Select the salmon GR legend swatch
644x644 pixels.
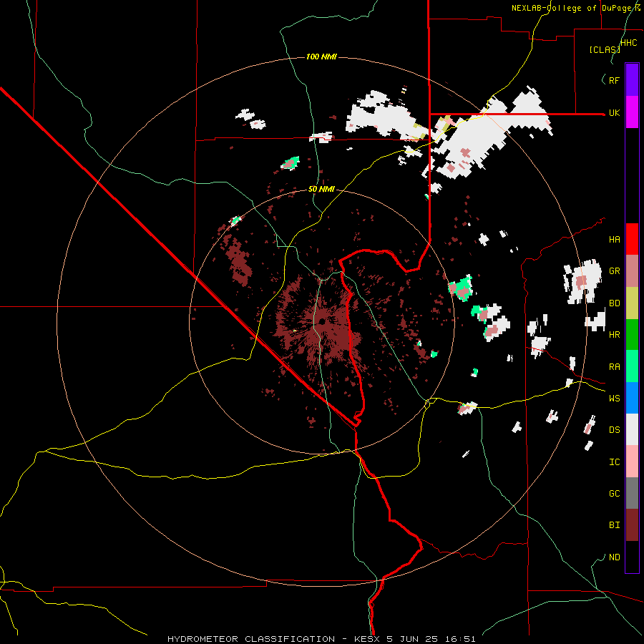632,271
